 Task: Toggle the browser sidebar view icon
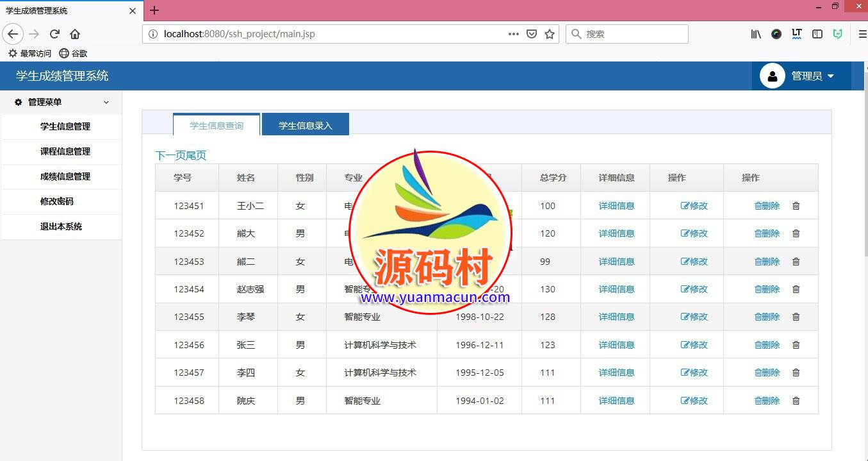tap(817, 34)
